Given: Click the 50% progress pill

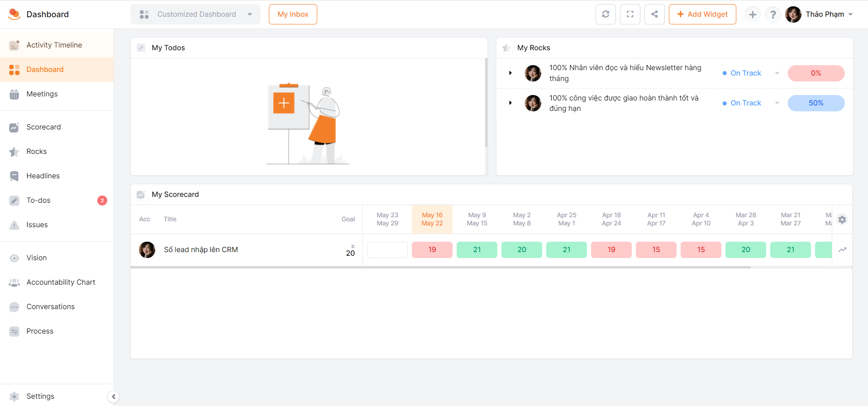Looking at the screenshot, I should [x=816, y=103].
